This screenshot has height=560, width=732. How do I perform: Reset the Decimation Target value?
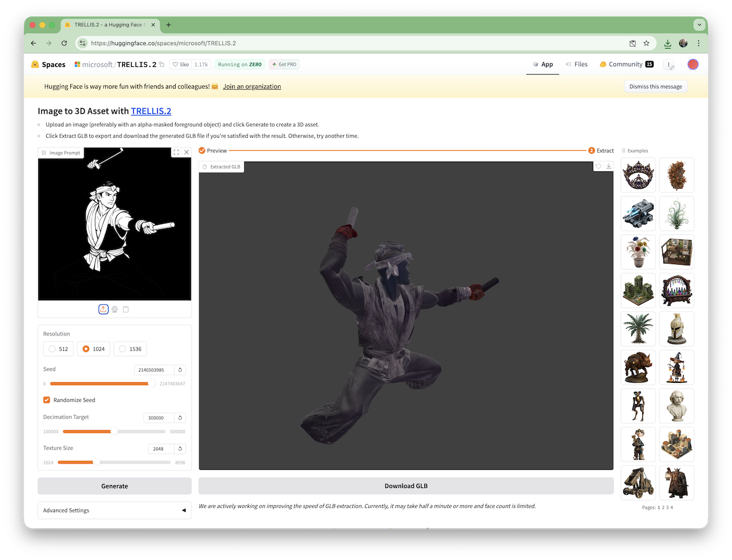[x=180, y=418]
